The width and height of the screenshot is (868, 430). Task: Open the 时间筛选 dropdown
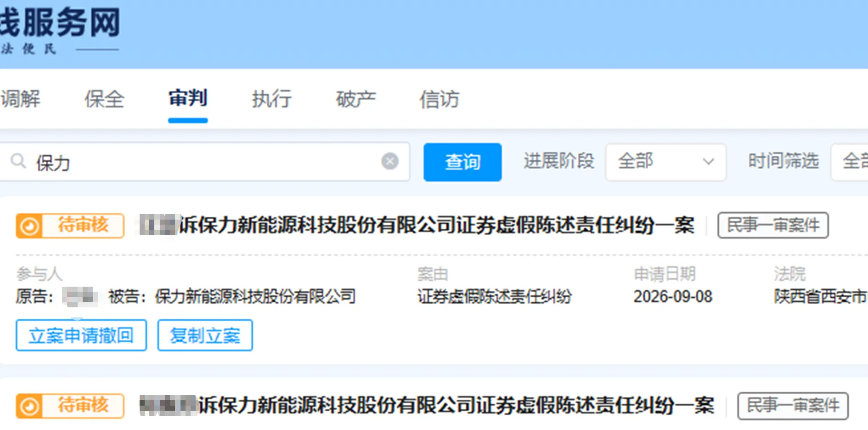pos(850,162)
